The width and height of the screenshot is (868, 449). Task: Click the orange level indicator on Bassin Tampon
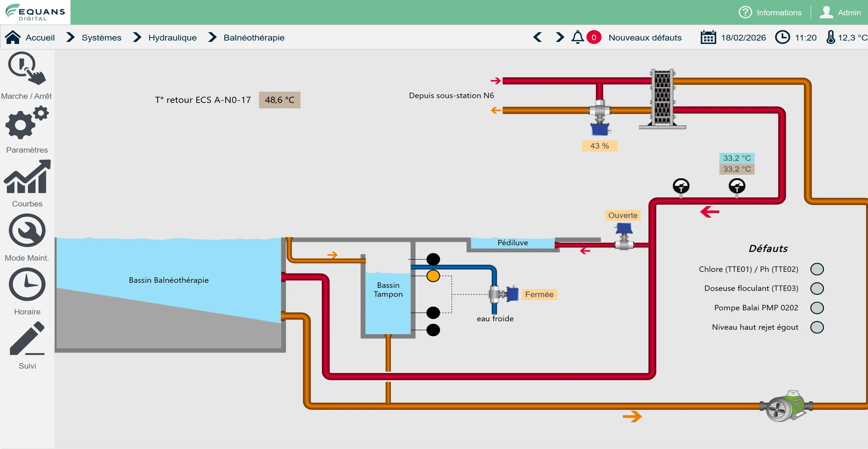point(433,276)
